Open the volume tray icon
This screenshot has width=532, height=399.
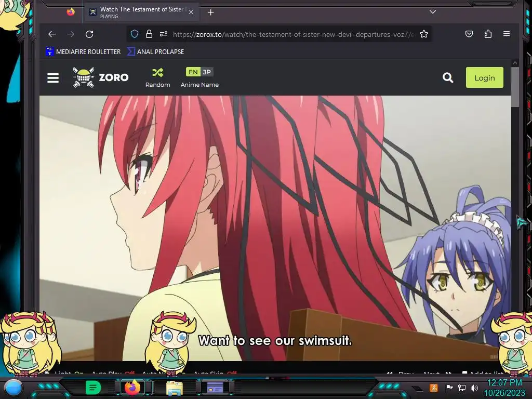[x=474, y=388]
